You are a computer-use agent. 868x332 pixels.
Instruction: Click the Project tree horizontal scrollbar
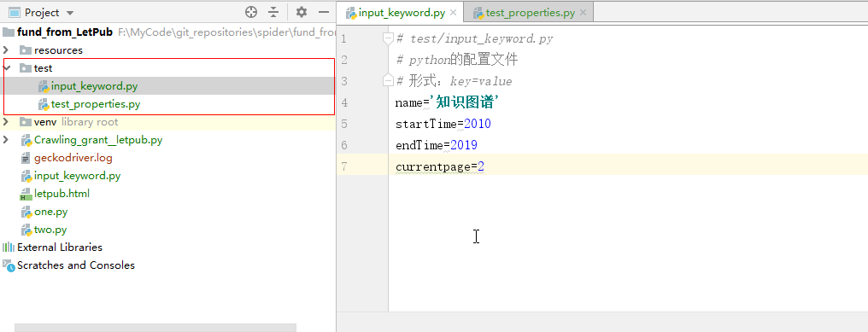pyautogui.click(x=155, y=328)
